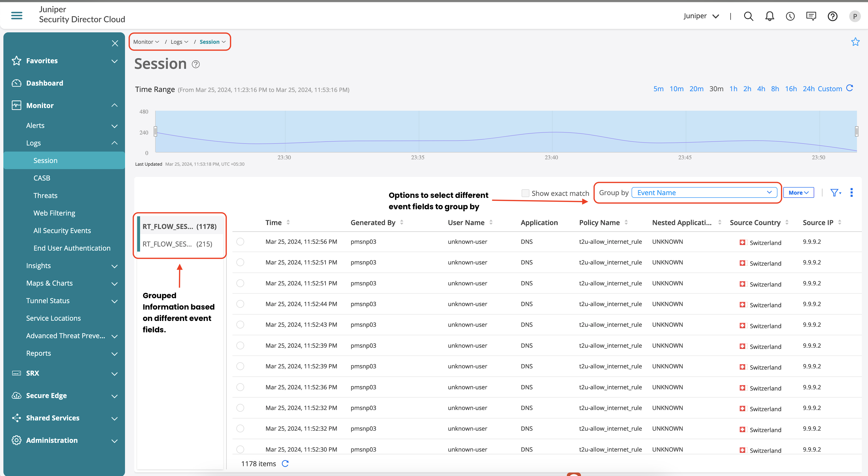Select radio button for 11:52:56 PM row
This screenshot has width=868, height=476.
[240, 242]
